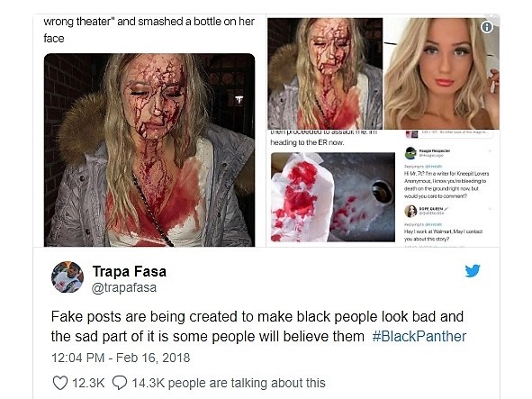The height and width of the screenshot is (399, 532).
Task: Click the 'heading to the ER now' text
Action: [307, 142]
